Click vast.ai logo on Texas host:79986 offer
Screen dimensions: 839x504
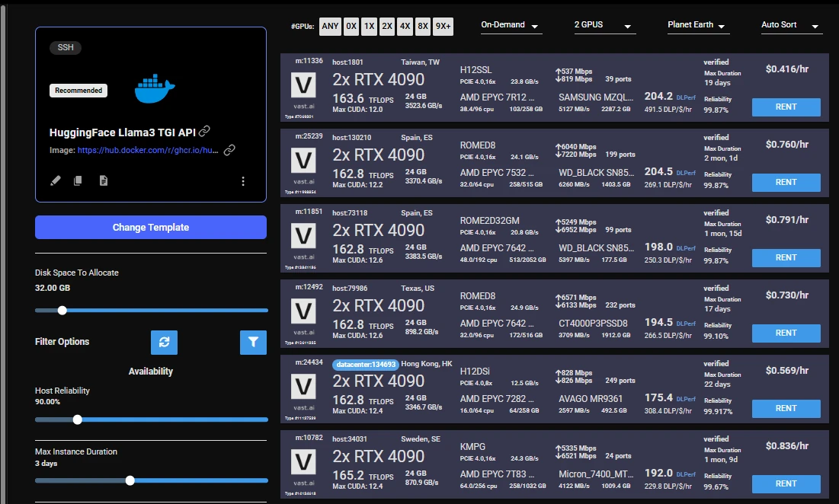(303, 311)
